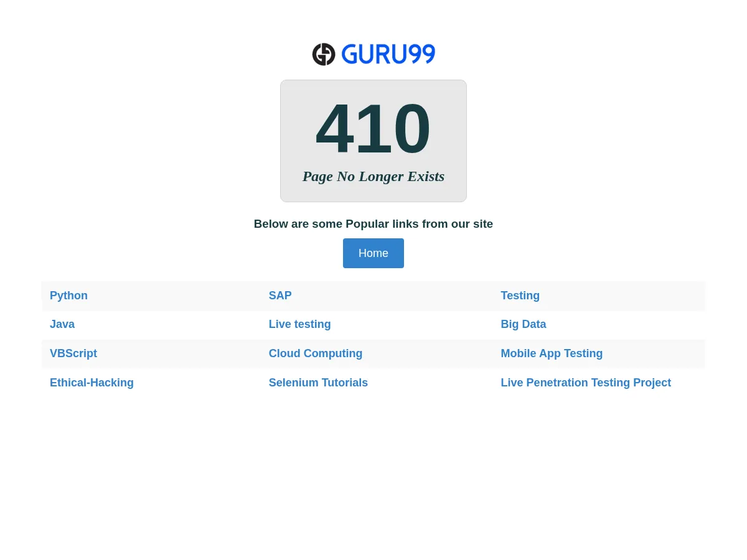747x560 pixels.
Task: Open the Selenium Tutorials link
Action: (318, 383)
